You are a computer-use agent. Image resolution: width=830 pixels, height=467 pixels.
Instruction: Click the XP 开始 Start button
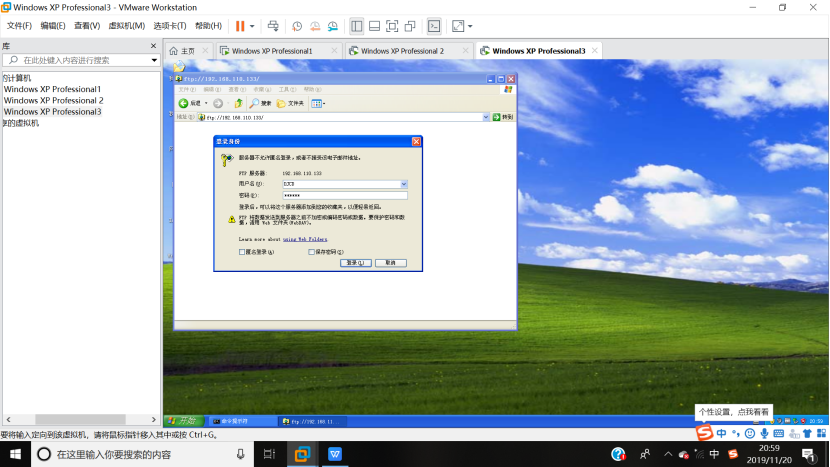click(184, 421)
